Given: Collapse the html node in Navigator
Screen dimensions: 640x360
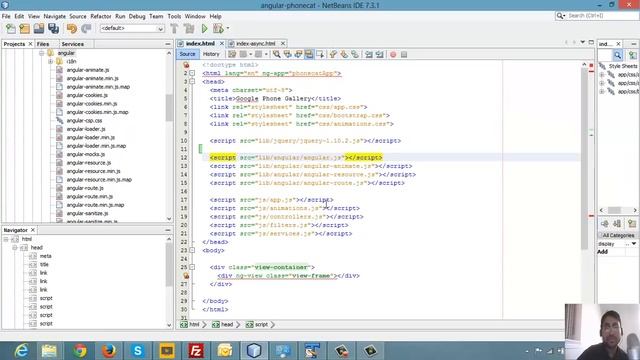Looking at the screenshot, I should coord(6,239).
